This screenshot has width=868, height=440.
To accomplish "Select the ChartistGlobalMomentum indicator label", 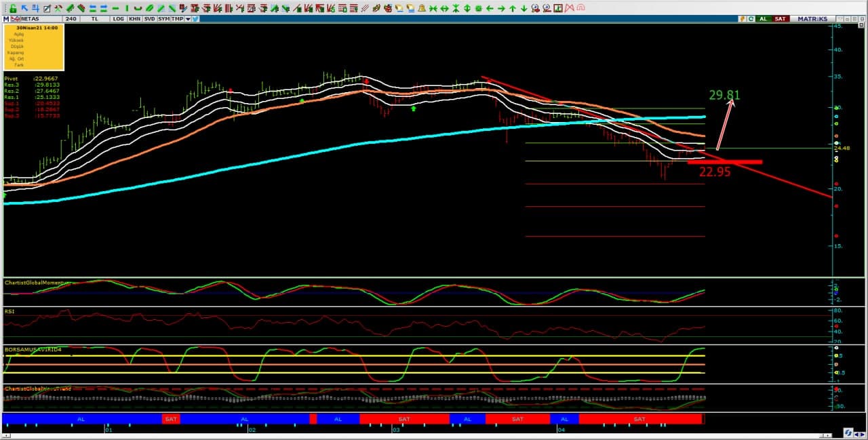I will (x=37, y=281).
